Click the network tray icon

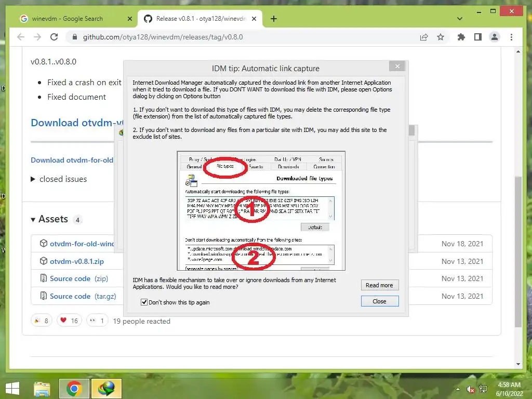483,389
